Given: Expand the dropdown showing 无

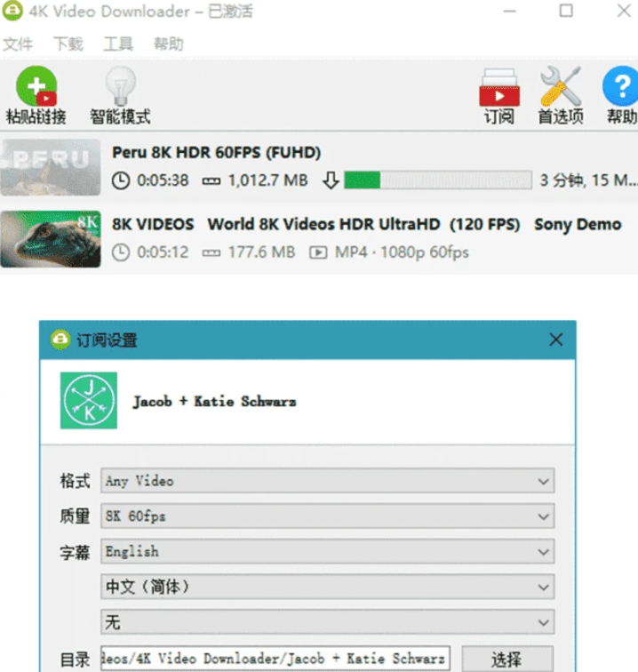Looking at the screenshot, I should [328, 622].
